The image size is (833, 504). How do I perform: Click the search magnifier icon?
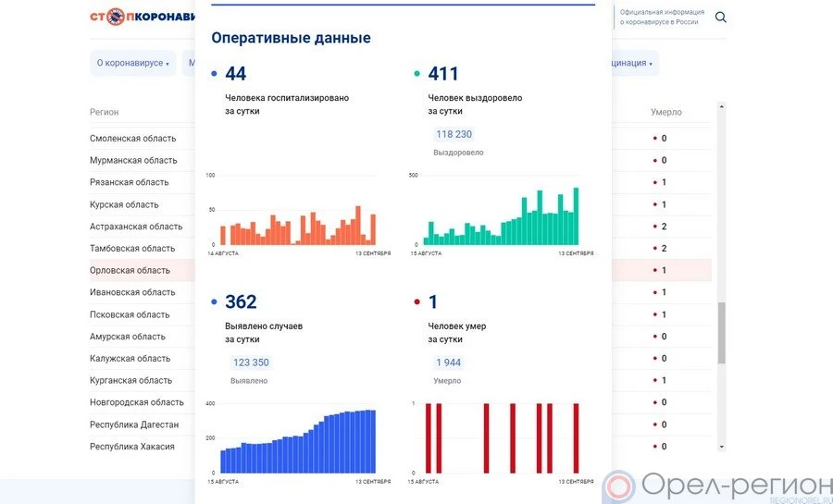(x=721, y=18)
